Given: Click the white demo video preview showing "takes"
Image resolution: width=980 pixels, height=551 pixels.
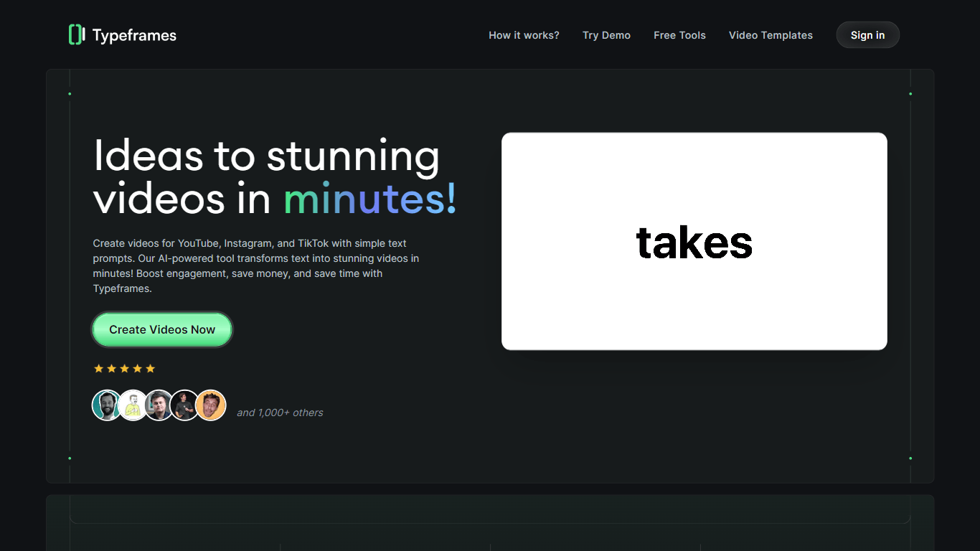Looking at the screenshot, I should click(694, 241).
